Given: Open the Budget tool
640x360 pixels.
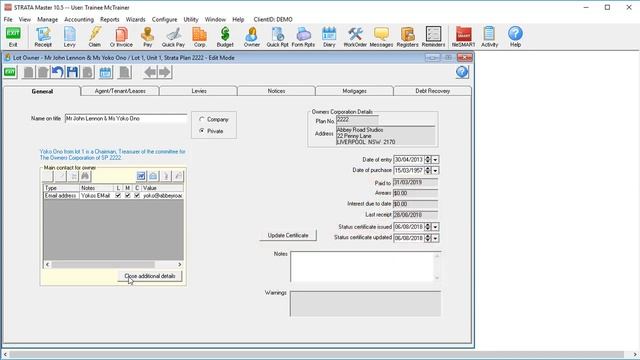Looking at the screenshot, I should click(225, 37).
